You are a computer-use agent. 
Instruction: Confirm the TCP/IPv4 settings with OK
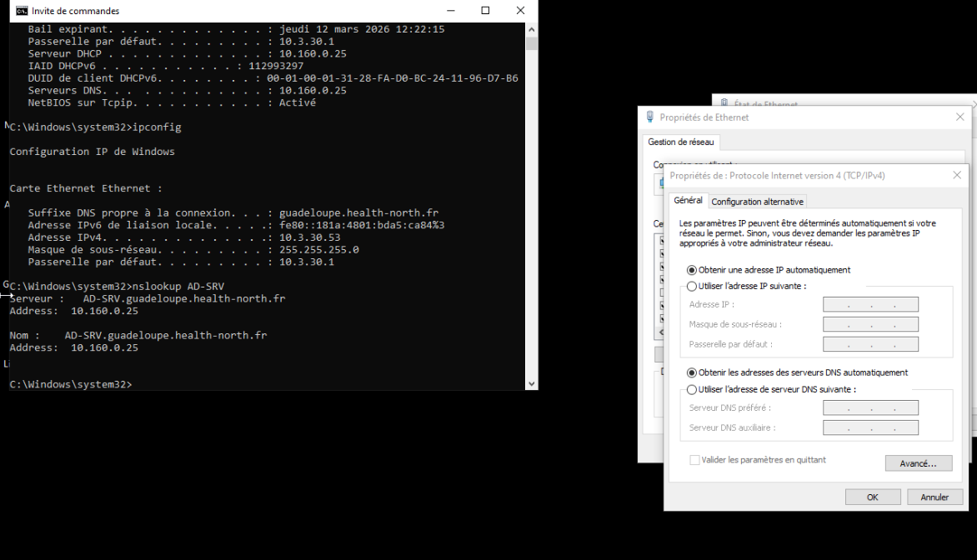pos(873,496)
